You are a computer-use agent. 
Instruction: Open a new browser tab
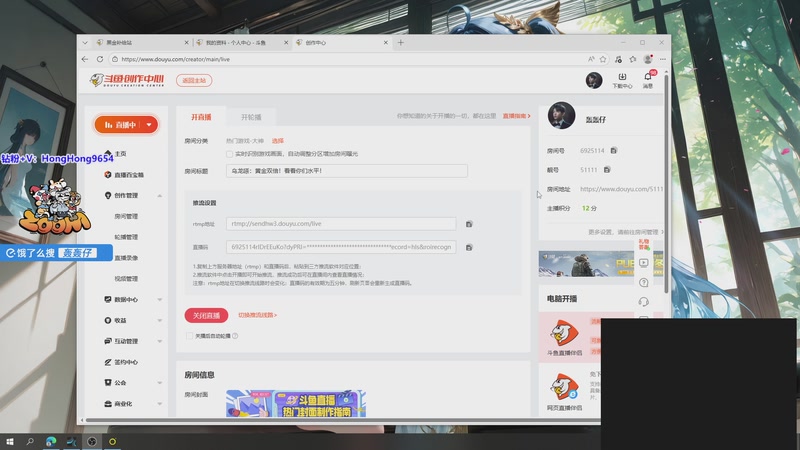tap(401, 43)
